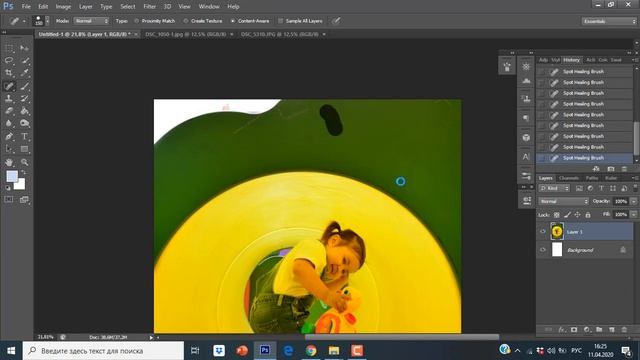
Task: Toggle visibility of Layer 1
Action: (x=543, y=231)
